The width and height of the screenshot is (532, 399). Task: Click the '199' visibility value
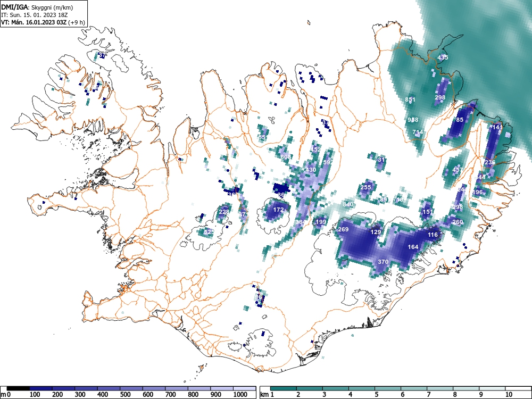click(x=321, y=222)
